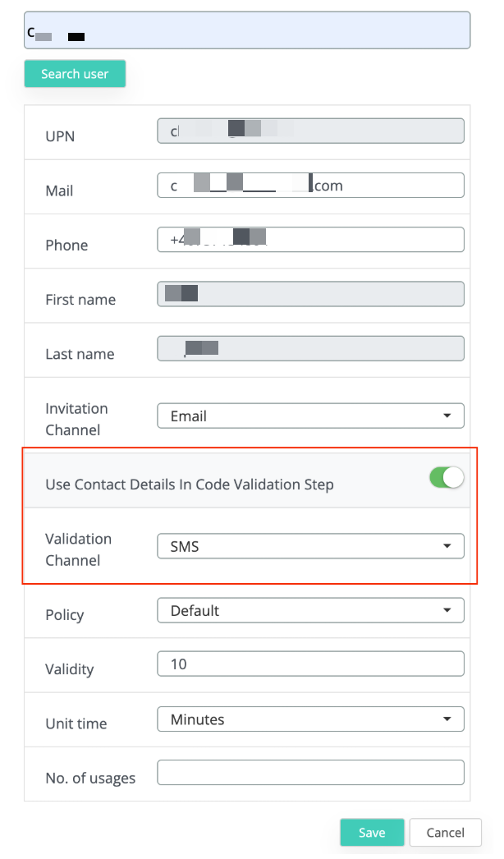Save the user invitation form
Viewport: 504px width, 859px height.
coord(372,833)
